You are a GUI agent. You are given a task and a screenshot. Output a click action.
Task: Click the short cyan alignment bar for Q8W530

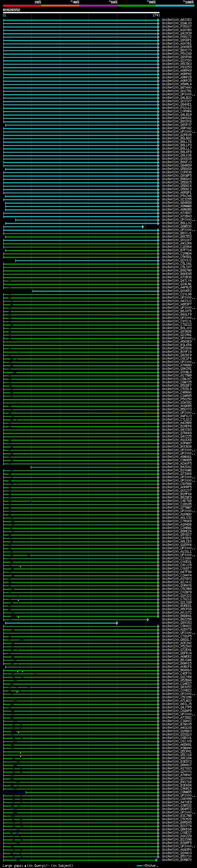tap(74, 227)
